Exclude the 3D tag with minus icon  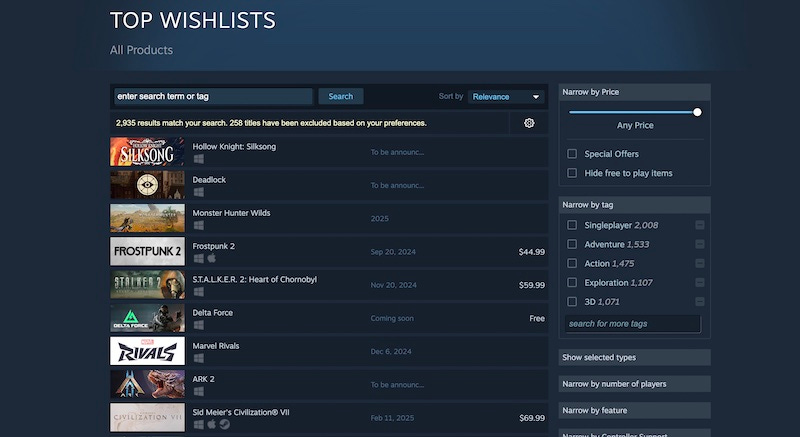(x=699, y=301)
